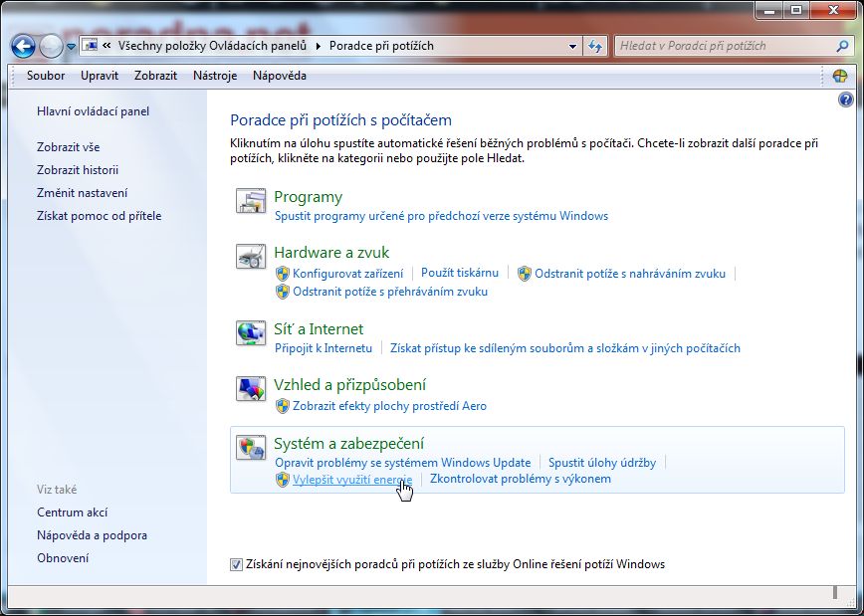Click the Windows flag icon in menu bar
The width and height of the screenshot is (864, 616).
(x=840, y=76)
